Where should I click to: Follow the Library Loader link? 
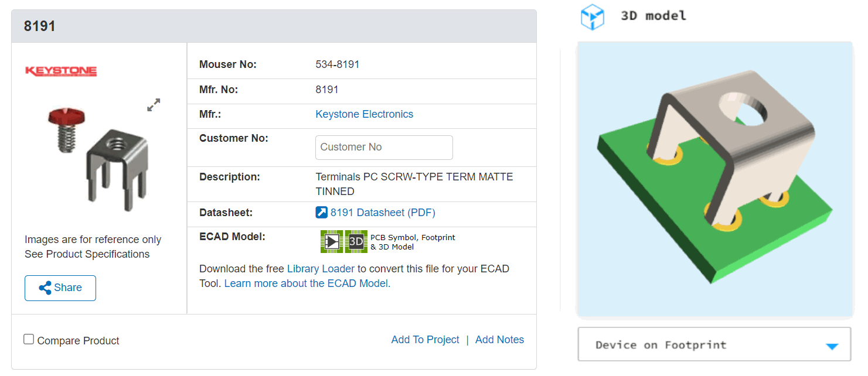coord(321,269)
